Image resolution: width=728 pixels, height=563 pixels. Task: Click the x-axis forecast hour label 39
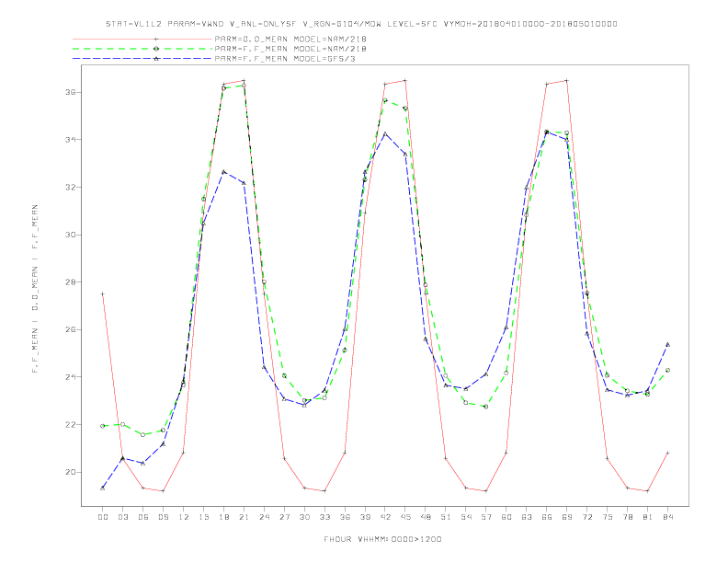365,517
